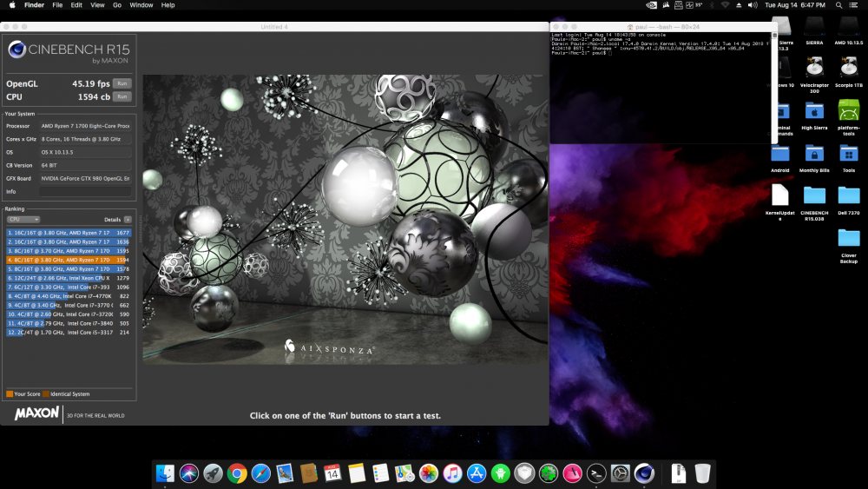Open the File menu

click(57, 5)
